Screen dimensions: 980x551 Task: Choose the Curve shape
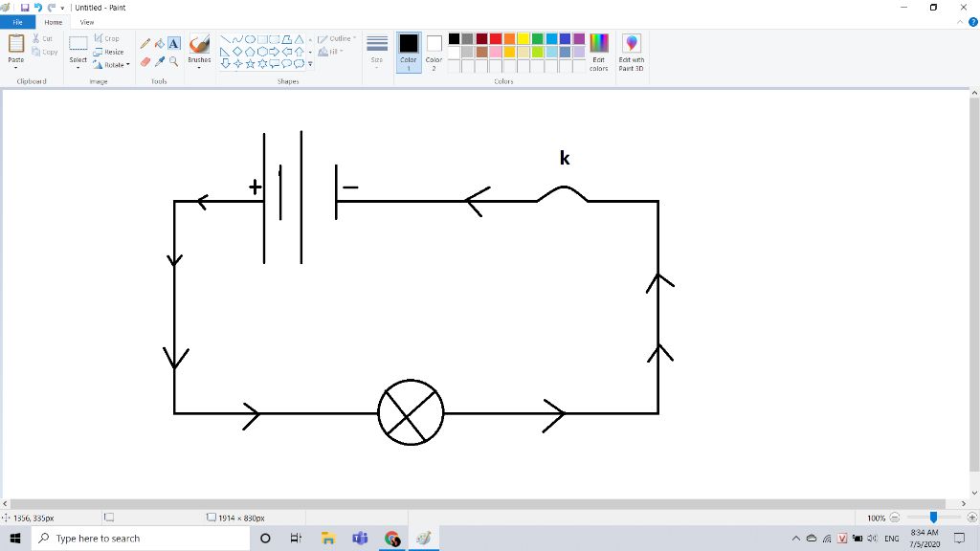(237, 39)
